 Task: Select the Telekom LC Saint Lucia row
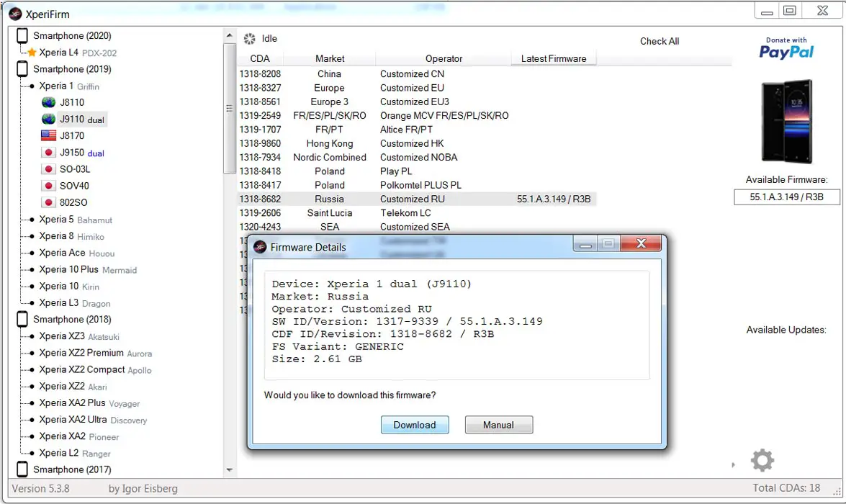click(417, 213)
